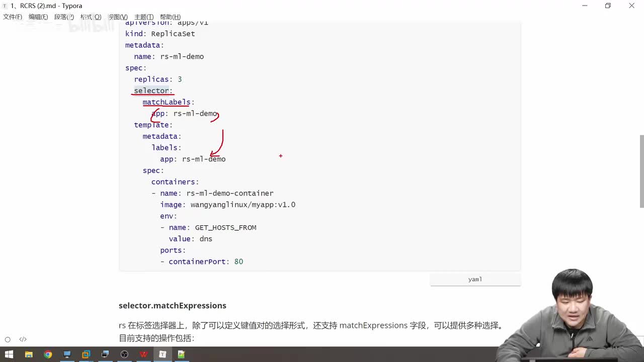
Task: Switch to source code mode icon
Action: (x=23, y=339)
